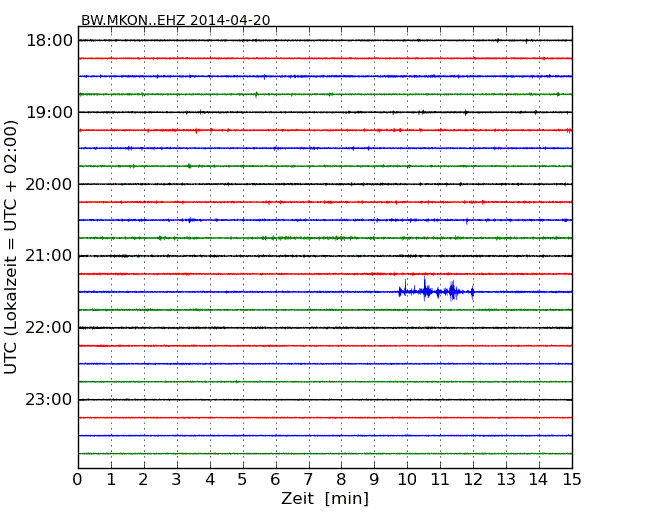Click the '22:00' y-axis time label
The image size is (650, 520).
[49, 328]
